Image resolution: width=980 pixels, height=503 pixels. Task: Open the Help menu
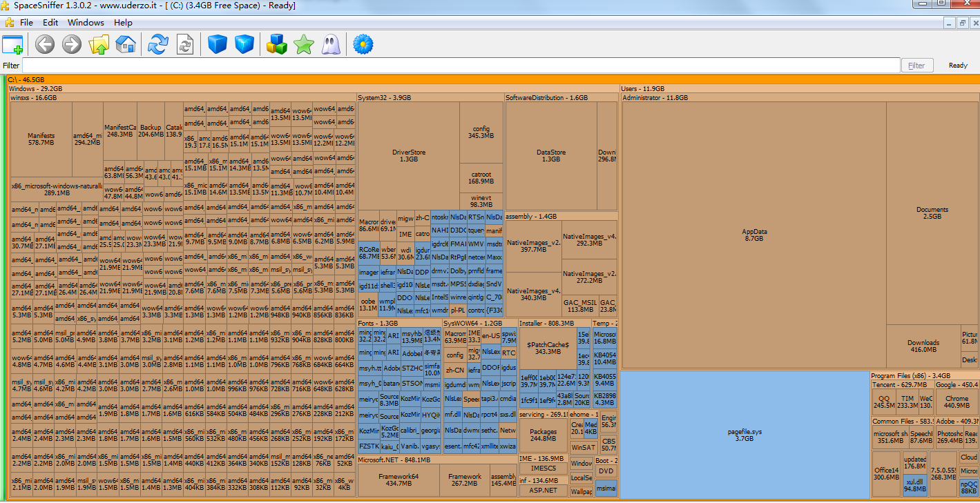pyautogui.click(x=123, y=23)
